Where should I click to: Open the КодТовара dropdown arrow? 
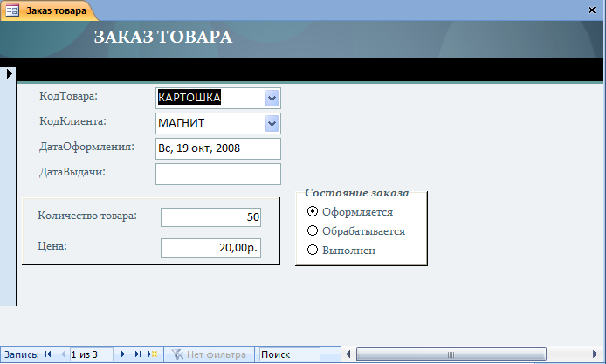pyautogui.click(x=272, y=98)
